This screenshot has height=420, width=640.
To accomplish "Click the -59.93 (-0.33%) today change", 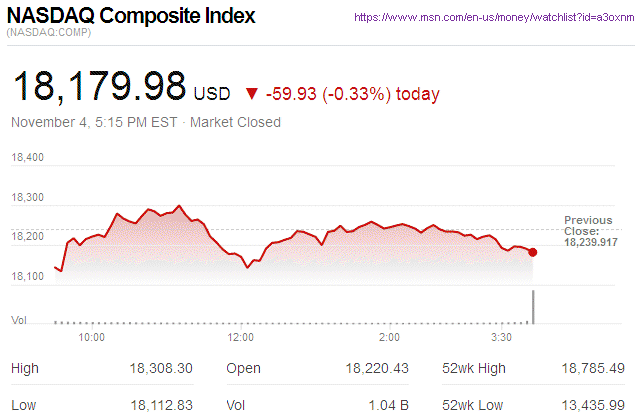I will tap(353, 94).
